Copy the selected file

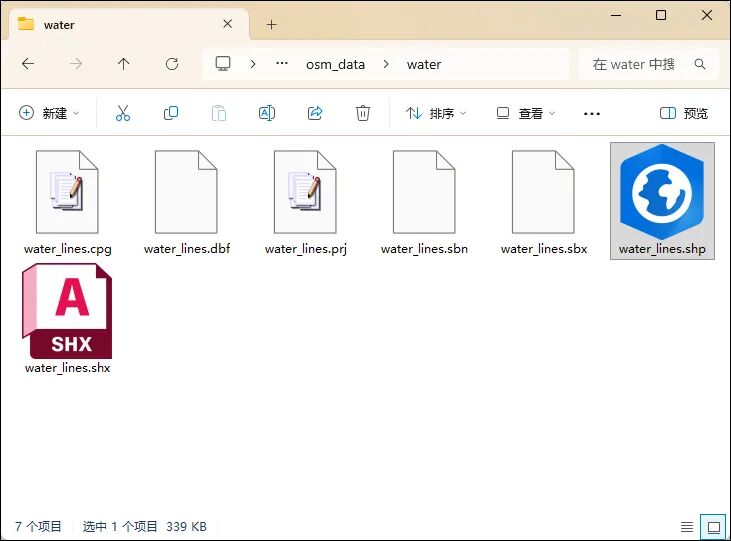pyautogui.click(x=171, y=113)
